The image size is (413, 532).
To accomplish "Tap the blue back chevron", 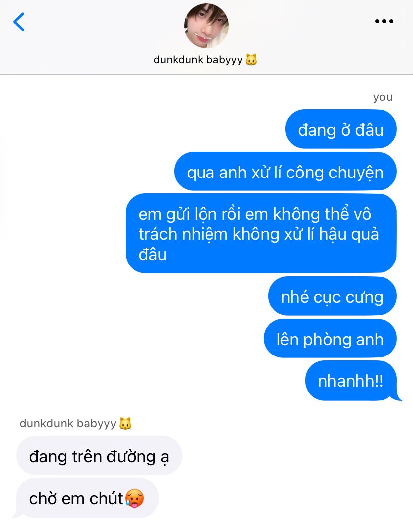I will (x=19, y=22).
